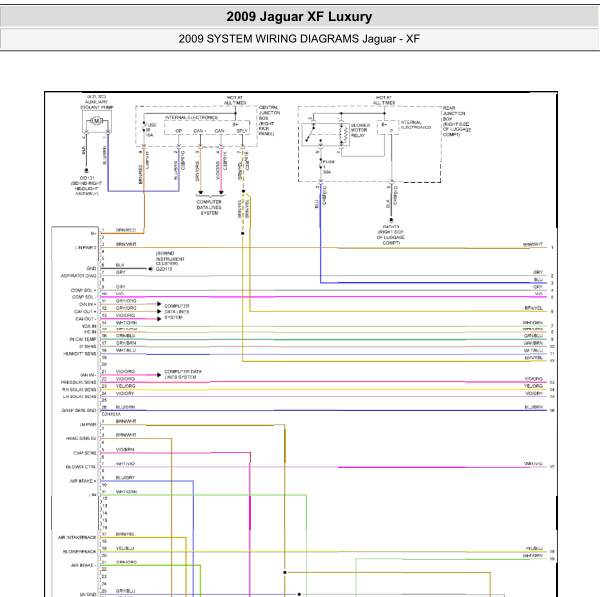
Task: Click 'HOT AT ALL TIMES' above rear junction box
Action: (x=383, y=100)
